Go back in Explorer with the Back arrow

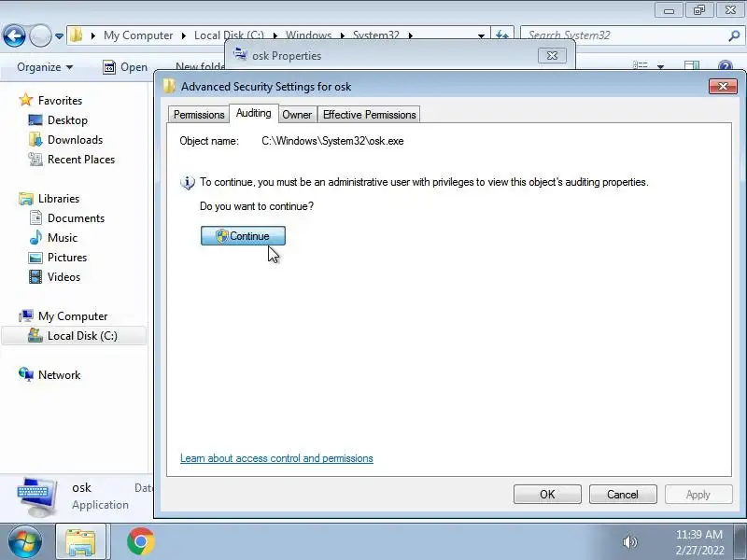(14, 35)
